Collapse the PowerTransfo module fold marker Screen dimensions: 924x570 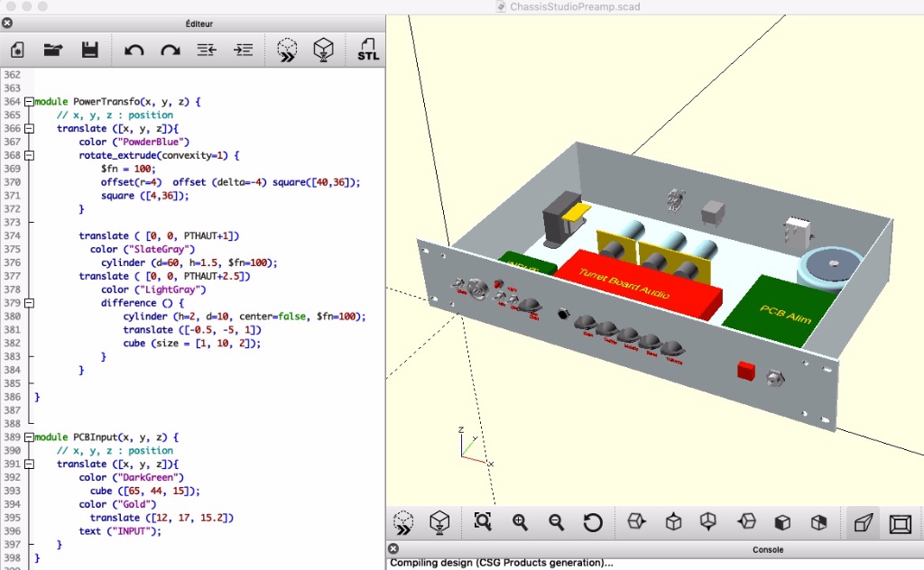tap(29, 102)
